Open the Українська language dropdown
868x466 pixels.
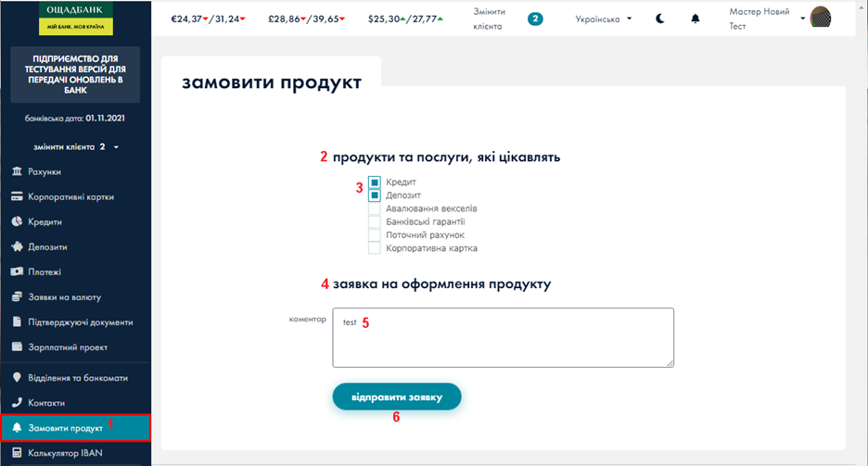tap(603, 19)
